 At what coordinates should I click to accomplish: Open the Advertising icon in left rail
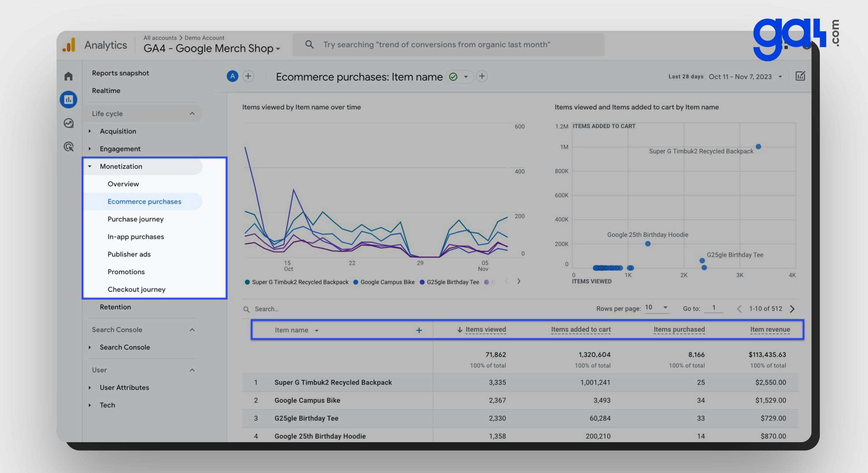click(x=68, y=147)
